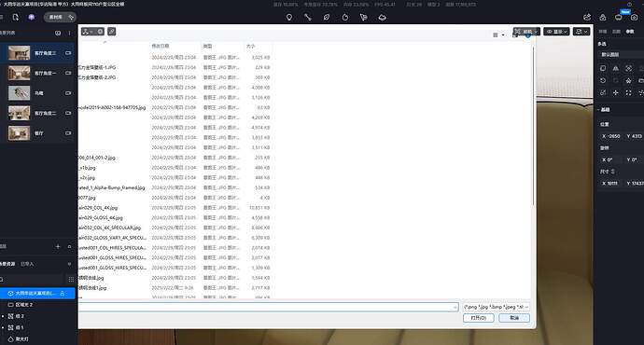Expand the 组 2 tree item arrow

3,316
